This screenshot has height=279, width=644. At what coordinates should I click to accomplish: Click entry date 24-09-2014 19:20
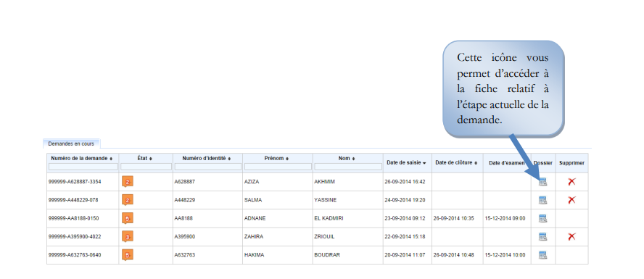click(405, 200)
